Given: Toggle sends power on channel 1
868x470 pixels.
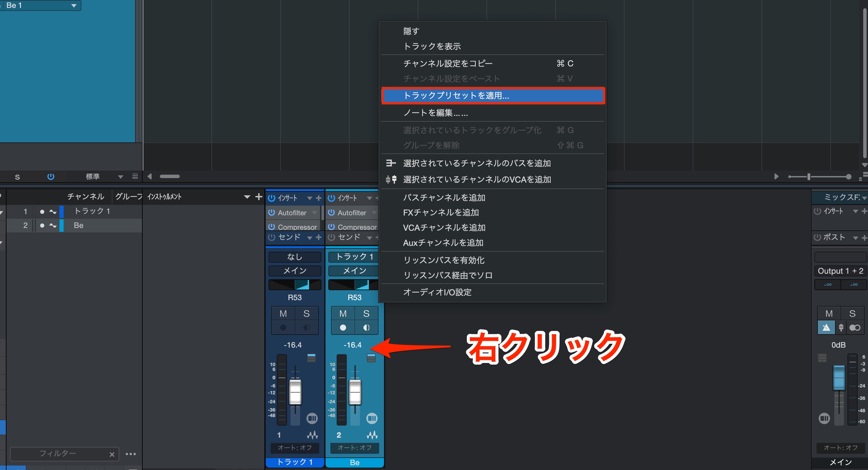Looking at the screenshot, I should 272,237.
